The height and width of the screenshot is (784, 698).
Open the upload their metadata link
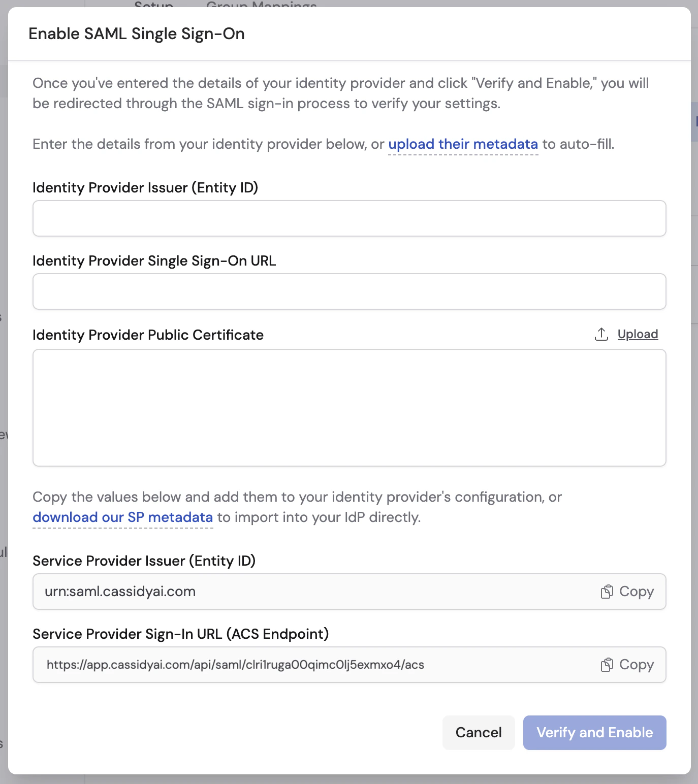(463, 144)
